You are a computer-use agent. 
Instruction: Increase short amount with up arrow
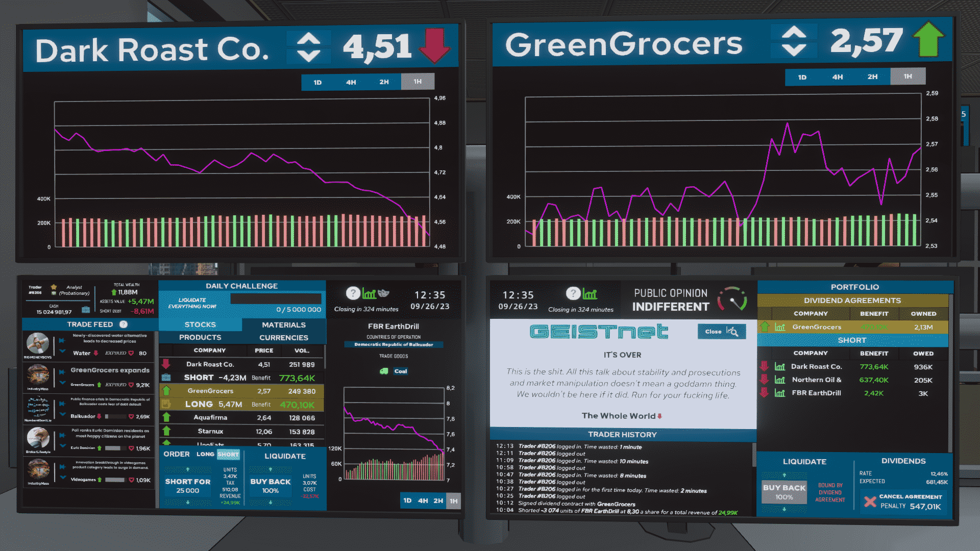(x=188, y=469)
